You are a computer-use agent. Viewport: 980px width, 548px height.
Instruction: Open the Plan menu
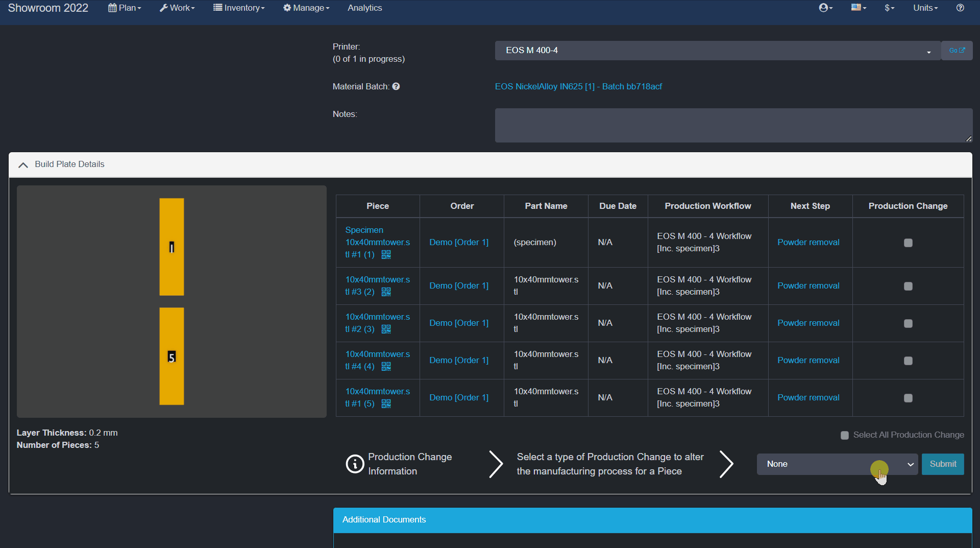coord(125,8)
